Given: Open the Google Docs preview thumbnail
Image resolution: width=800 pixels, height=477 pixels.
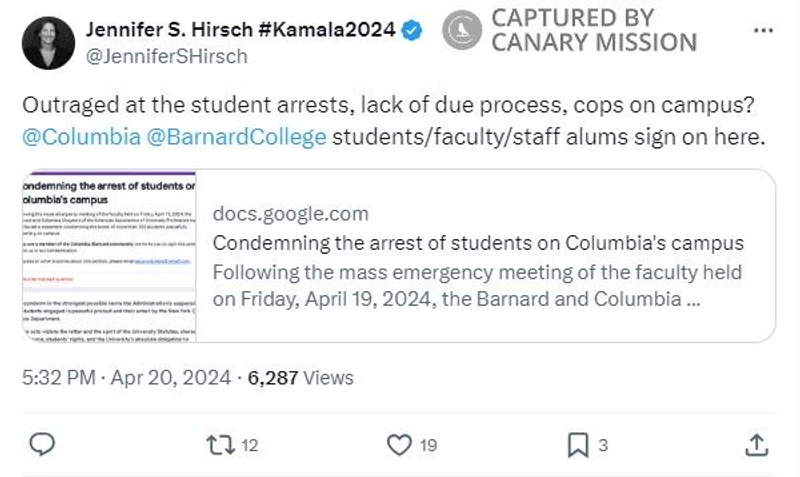Looking at the screenshot, I should pos(109,256).
